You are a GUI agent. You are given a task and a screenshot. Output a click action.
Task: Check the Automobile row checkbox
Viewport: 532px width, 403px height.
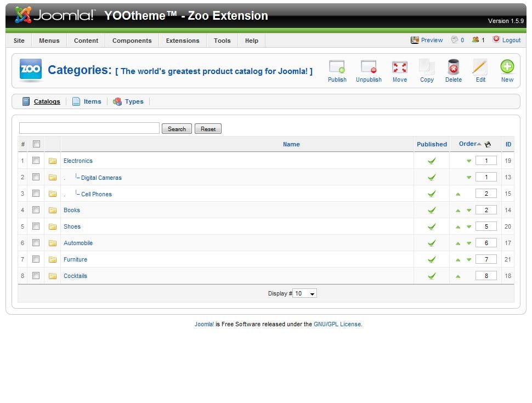point(36,242)
